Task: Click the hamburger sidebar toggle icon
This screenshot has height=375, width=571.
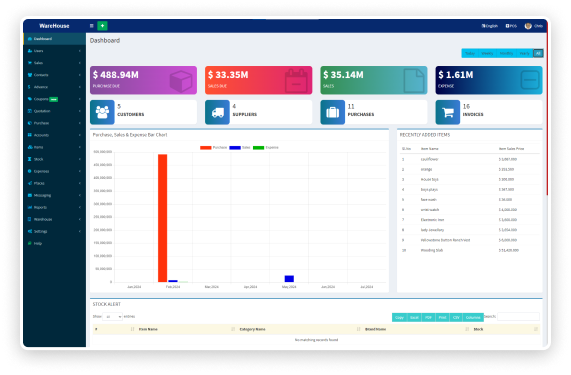Action: 91,26
